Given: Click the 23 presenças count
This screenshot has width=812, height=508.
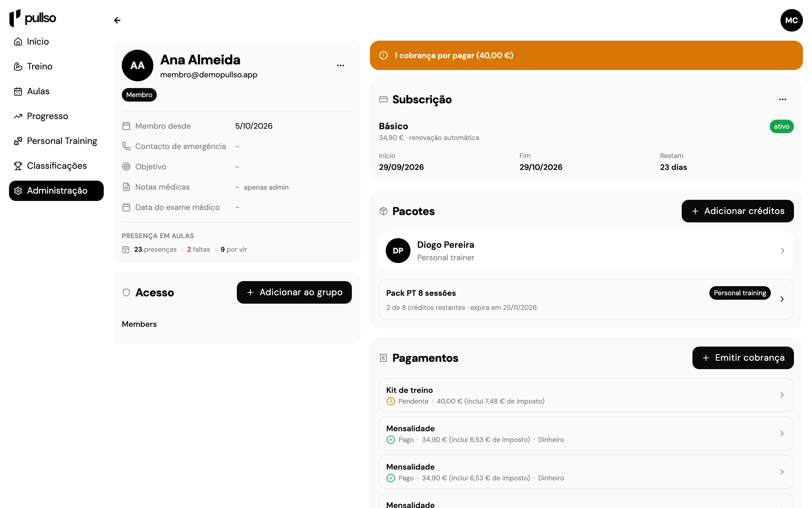Looking at the screenshot, I should point(155,250).
